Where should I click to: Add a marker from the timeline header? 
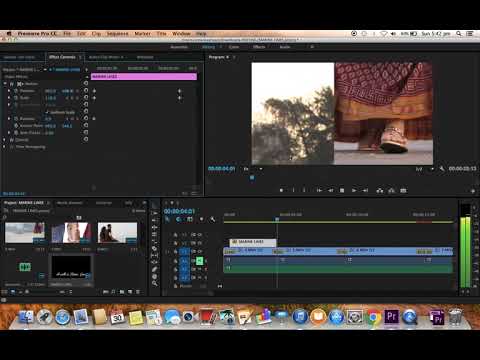[201, 219]
